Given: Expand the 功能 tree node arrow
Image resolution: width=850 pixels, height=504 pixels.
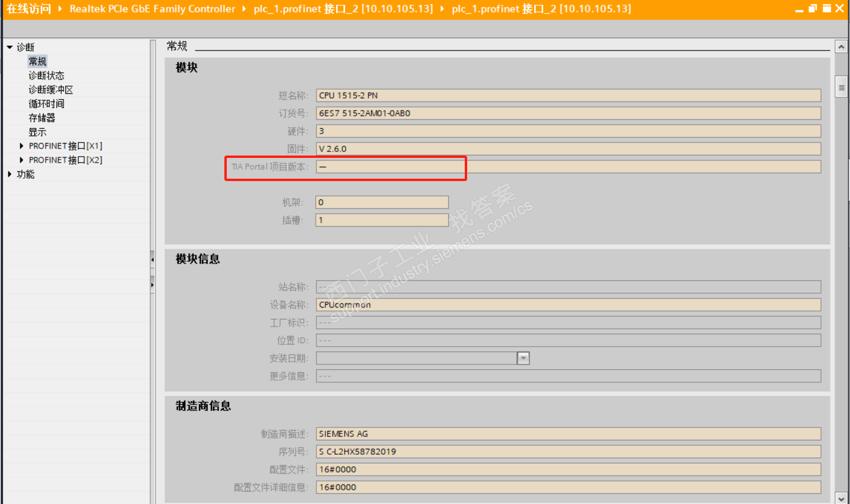Looking at the screenshot, I should [9, 174].
